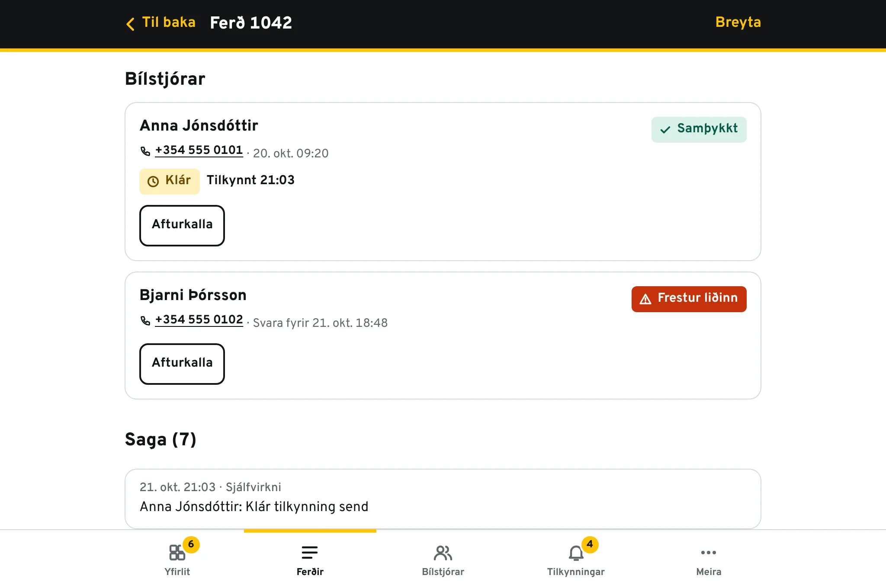This screenshot has width=886, height=588.
Task: Click the Saga (7) heading
Action: 161,440
